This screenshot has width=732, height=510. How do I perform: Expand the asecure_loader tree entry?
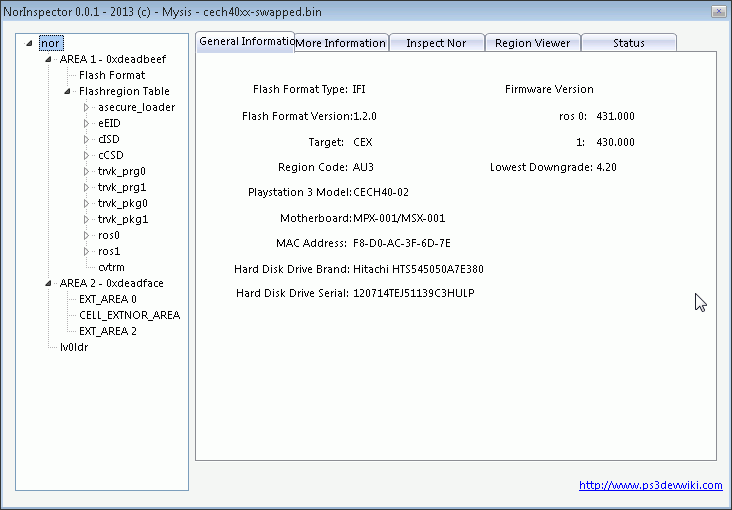point(87,107)
